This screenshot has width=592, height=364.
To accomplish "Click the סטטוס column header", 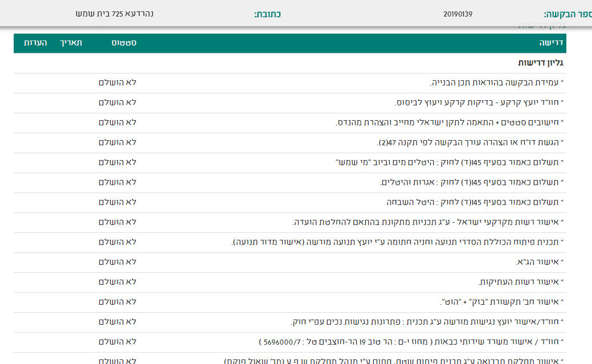I will coord(123,43).
